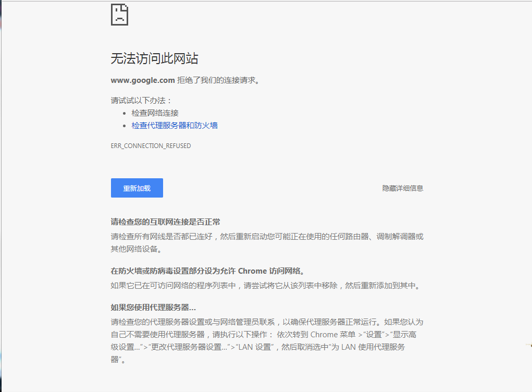The height and width of the screenshot is (392, 532).
Task: Click paragraph about 代理服务器设置 and LAN 设置
Action: coord(267,340)
